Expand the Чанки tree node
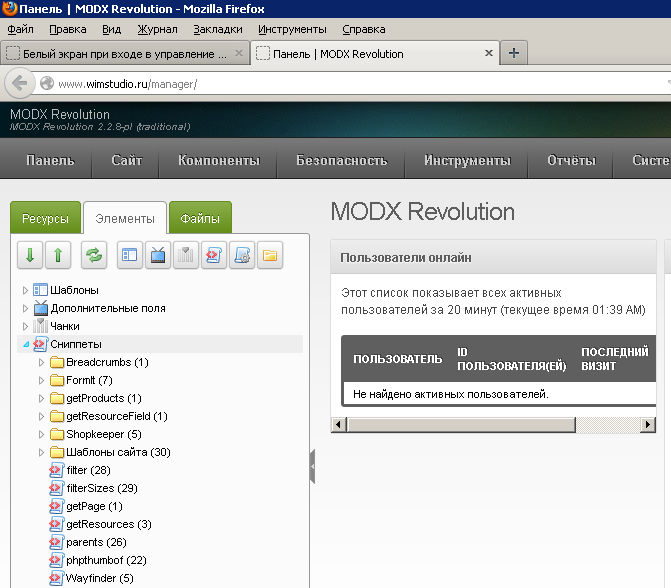The image size is (671, 588). point(25,326)
